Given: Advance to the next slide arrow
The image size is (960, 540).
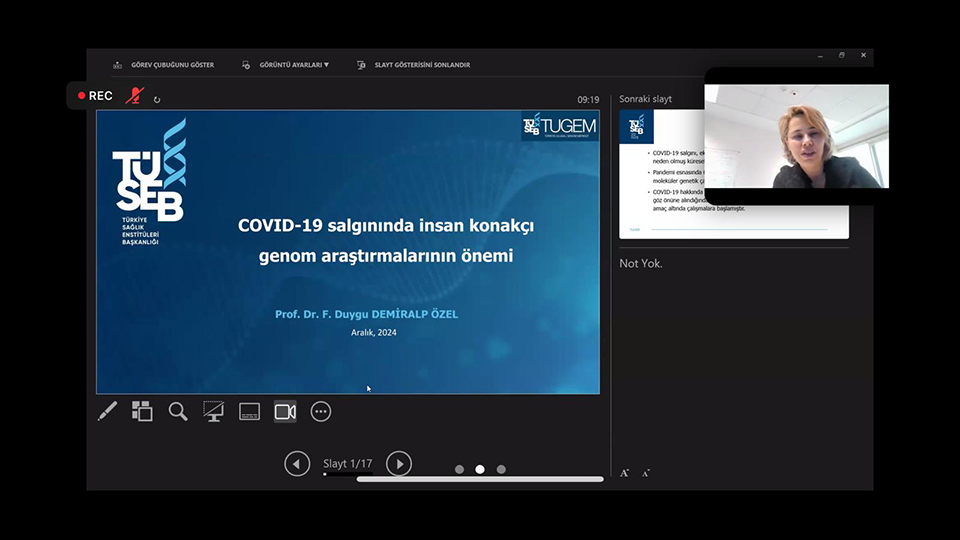Looking at the screenshot, I should (398, 464).
